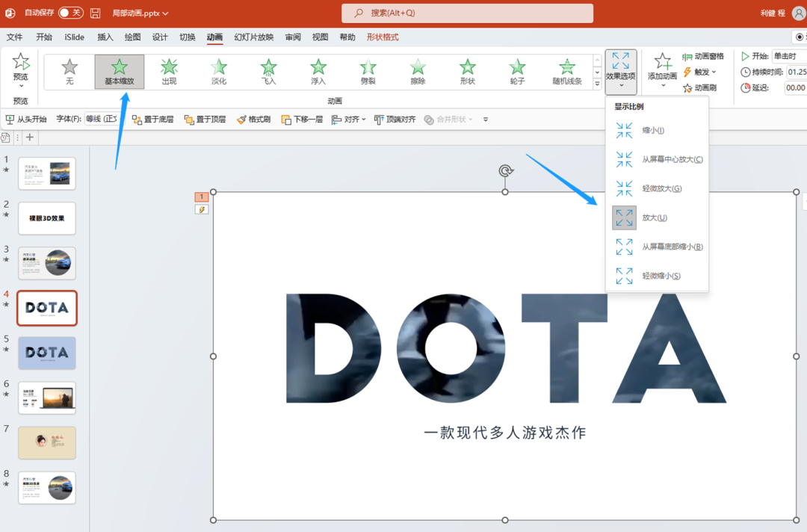Click the lightning trigger tag beside slide
This screenshot has height=532, width=807.
point(202,209)
